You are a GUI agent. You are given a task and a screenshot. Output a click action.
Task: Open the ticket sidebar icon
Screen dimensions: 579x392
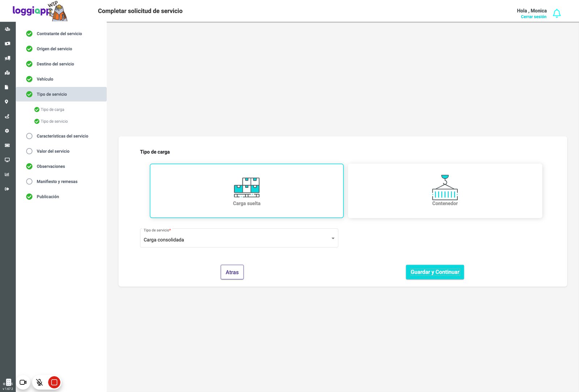point(7,145)
